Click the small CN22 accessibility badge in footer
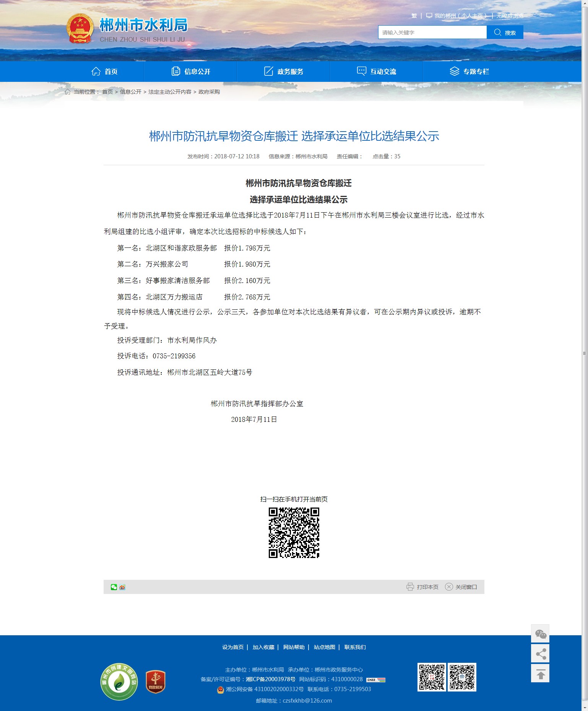 pyautogui.click(x=376, y=680)
